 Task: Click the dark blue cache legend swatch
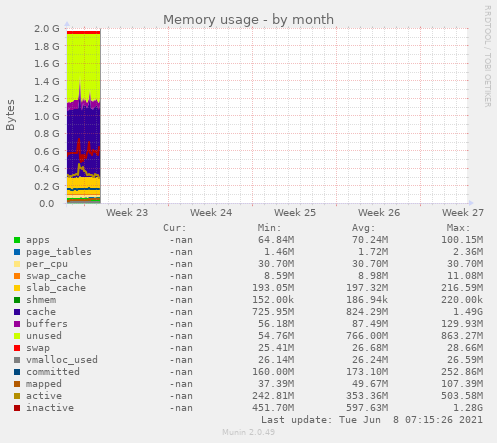(x=17, y=312)
